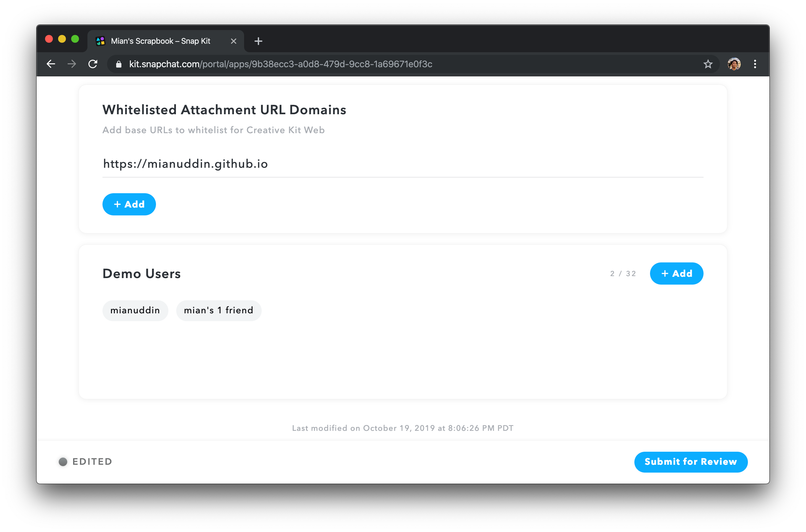View site info via lock icon
Image resolution: width=806 pixels, height=532 pixels.
coord(119,64)
